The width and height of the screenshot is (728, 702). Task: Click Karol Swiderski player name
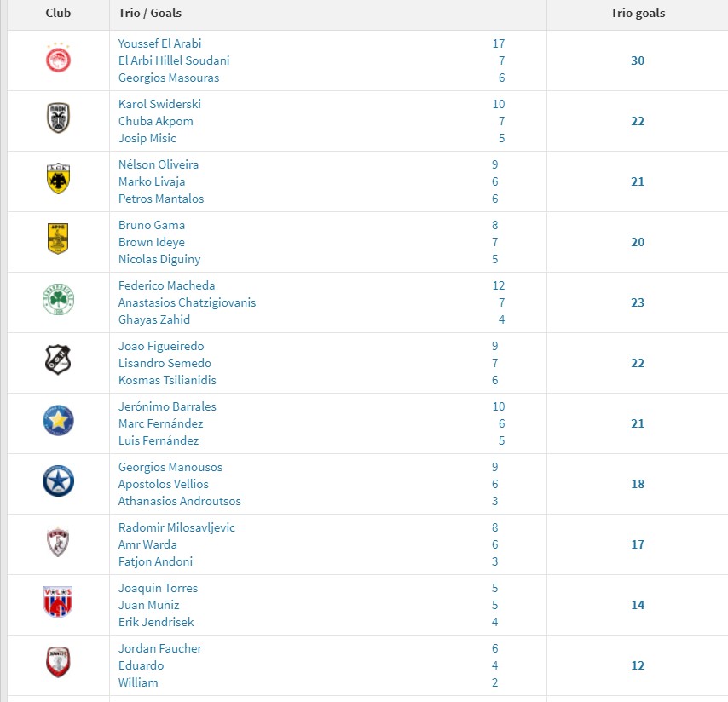pyautogui.click(x=159, y=104)
